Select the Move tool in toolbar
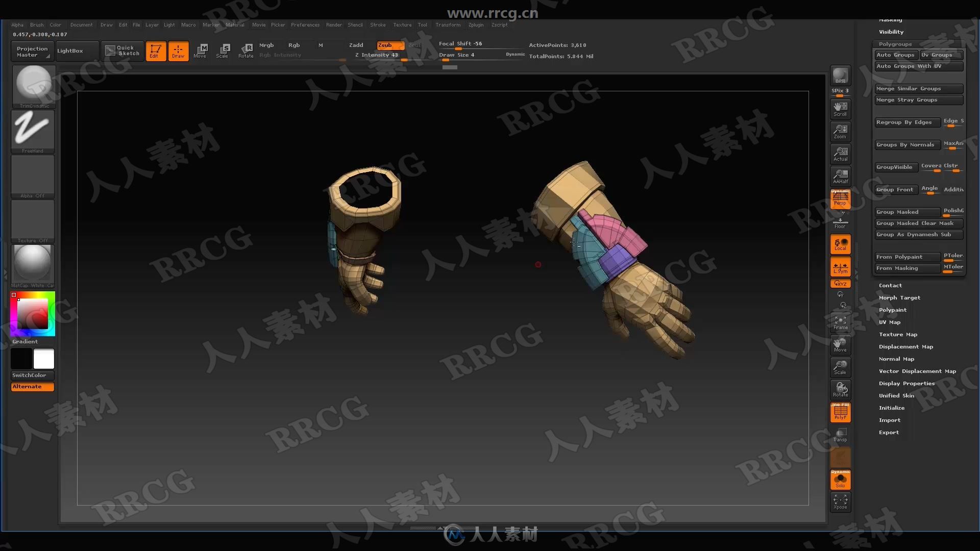 (x=200, y=51)
